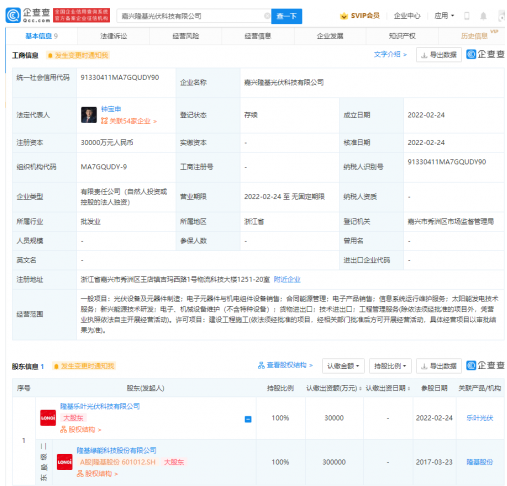Open 文字介绍 link
Screen dimensions: 507x486
pyautogui.click(x=390, y=54)
